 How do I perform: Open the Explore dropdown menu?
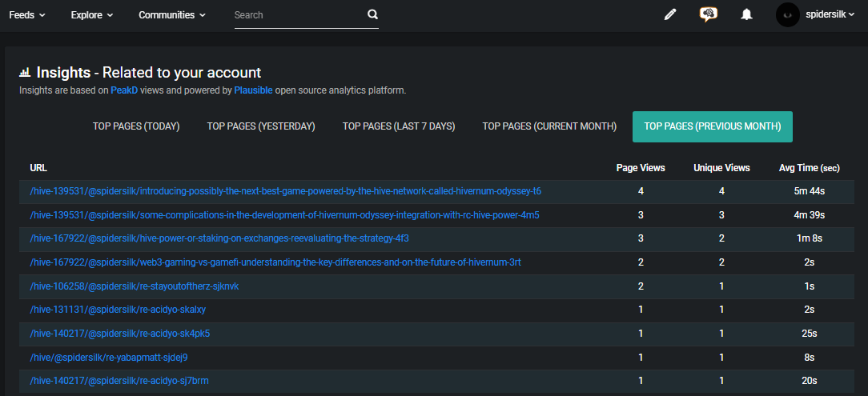click(x=92, y=15)
